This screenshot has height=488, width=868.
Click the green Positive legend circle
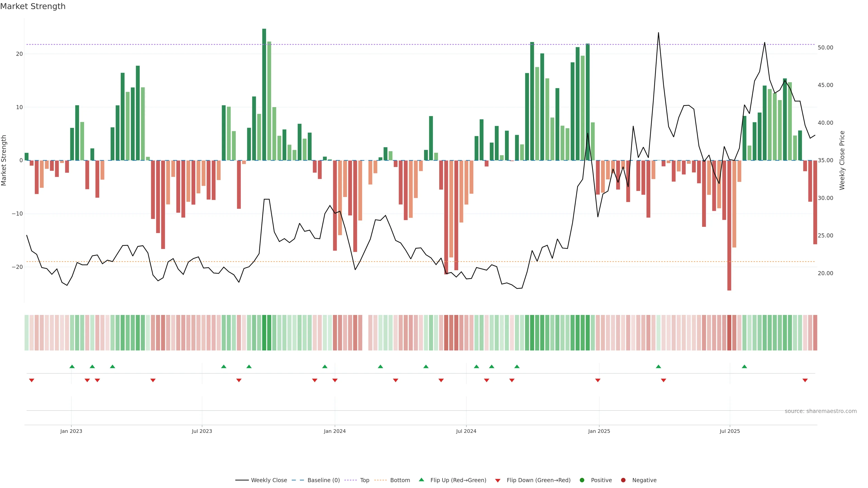click(x=582, y=480)
